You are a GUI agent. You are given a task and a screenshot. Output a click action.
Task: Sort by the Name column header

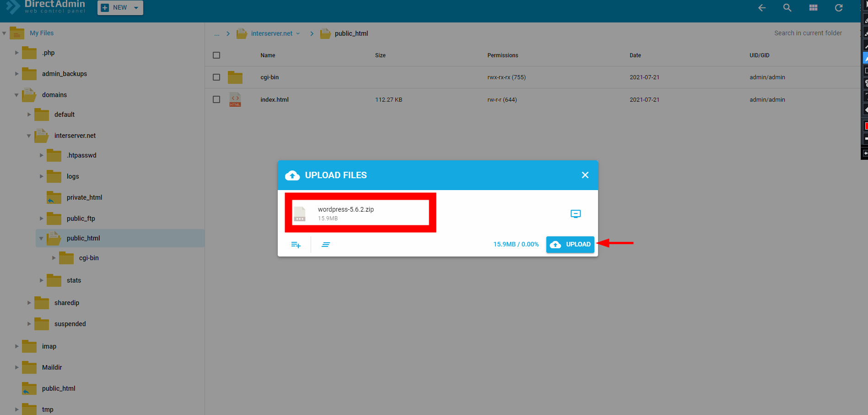pyautogui.click(x=268, y=55)
